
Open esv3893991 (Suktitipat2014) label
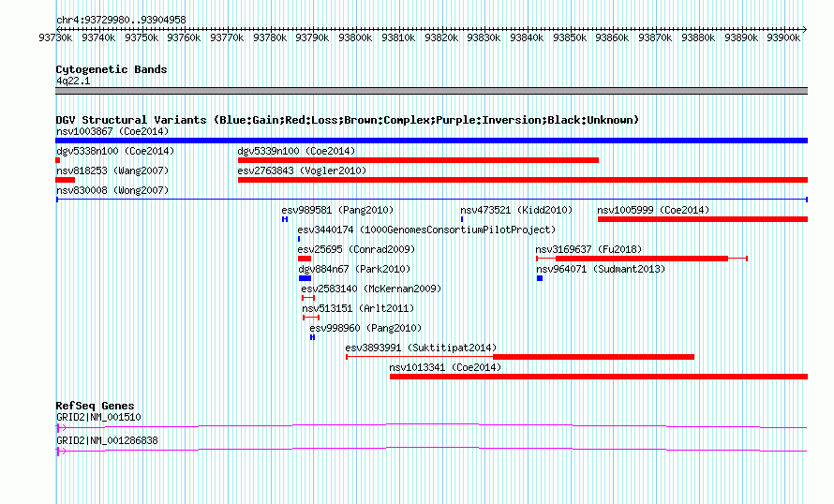(421, 348)
